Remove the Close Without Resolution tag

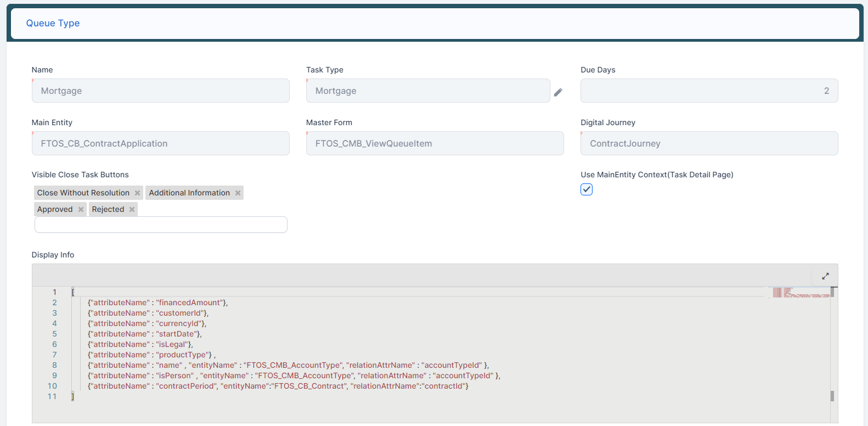coord(137,193)
